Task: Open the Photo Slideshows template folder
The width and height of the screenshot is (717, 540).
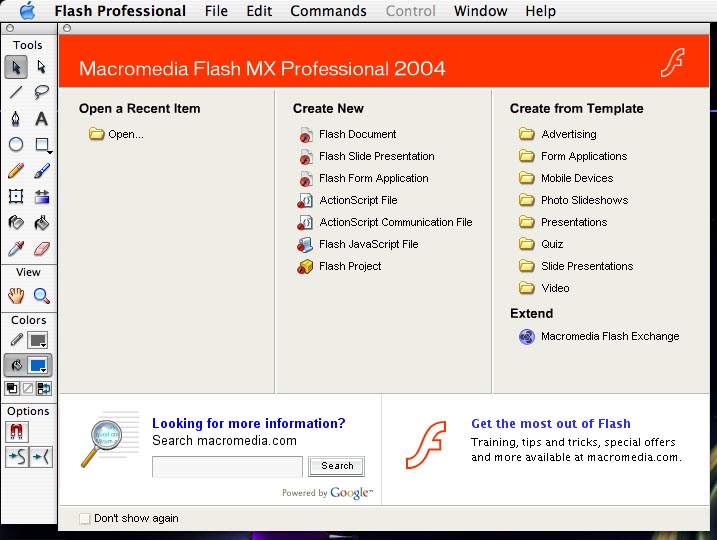Action: [573, 200]
